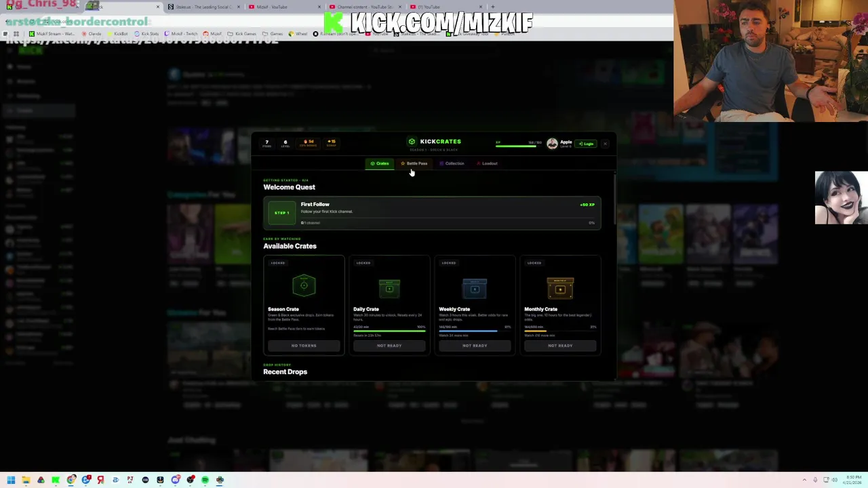Image resolution: width=868 pixels, height=488 pixels.
Task: Open the Wheel bookmark
Action: [x=298, y=34]
